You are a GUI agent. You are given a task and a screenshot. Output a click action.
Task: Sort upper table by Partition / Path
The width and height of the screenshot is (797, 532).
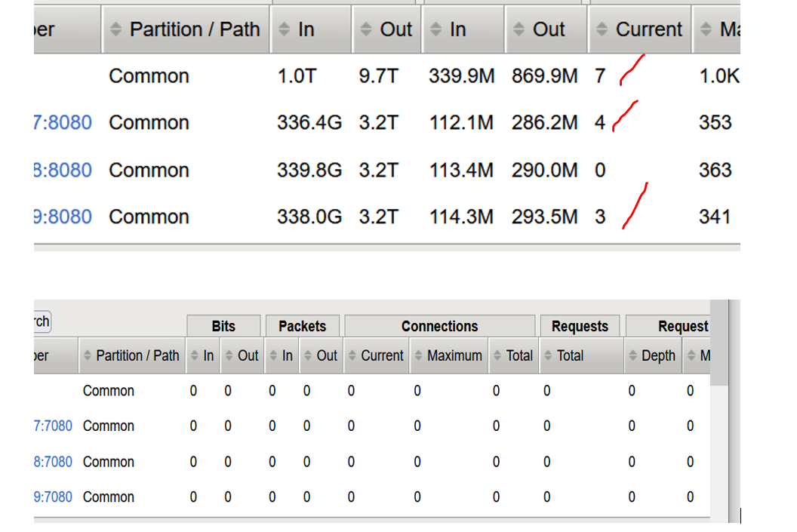click(x=185, y=29)
